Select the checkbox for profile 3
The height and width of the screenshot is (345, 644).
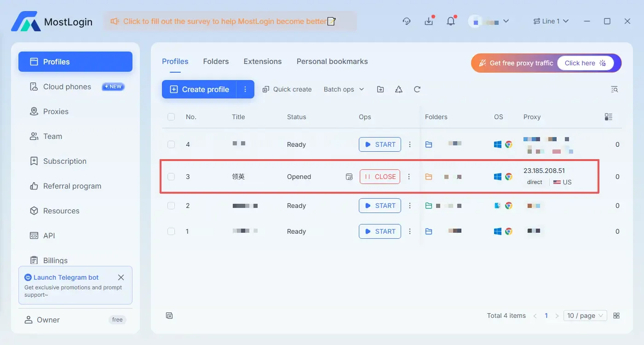(x=171, y=176)
